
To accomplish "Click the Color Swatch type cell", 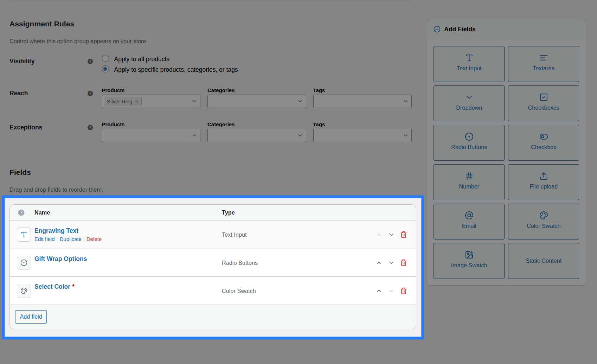I will 239,291.
